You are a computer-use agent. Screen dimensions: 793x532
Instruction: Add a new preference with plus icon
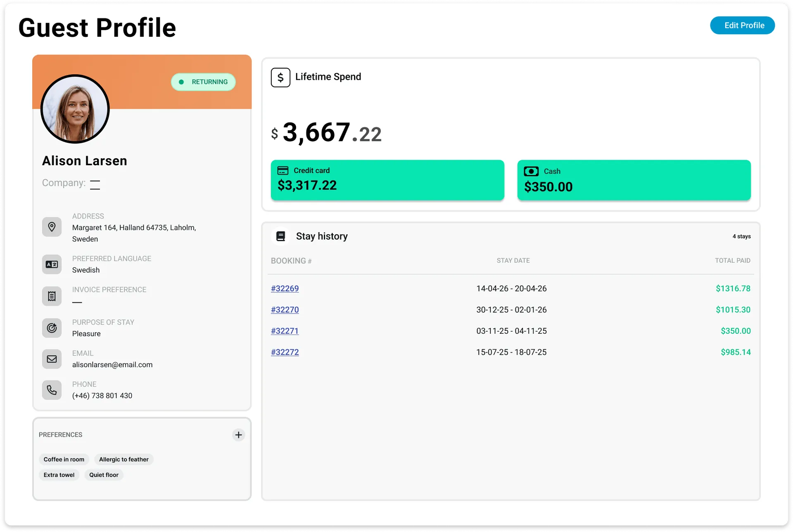pyautogui.click(x=238, y=435)
